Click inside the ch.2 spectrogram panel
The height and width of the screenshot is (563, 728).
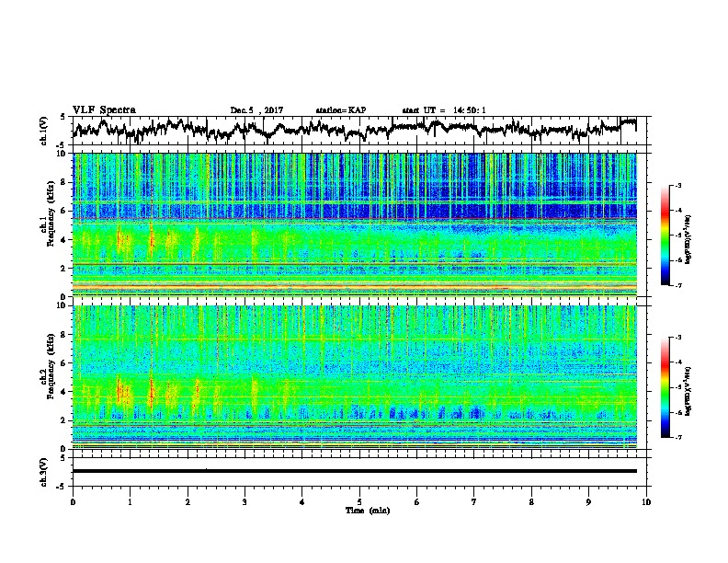[355, 377]
